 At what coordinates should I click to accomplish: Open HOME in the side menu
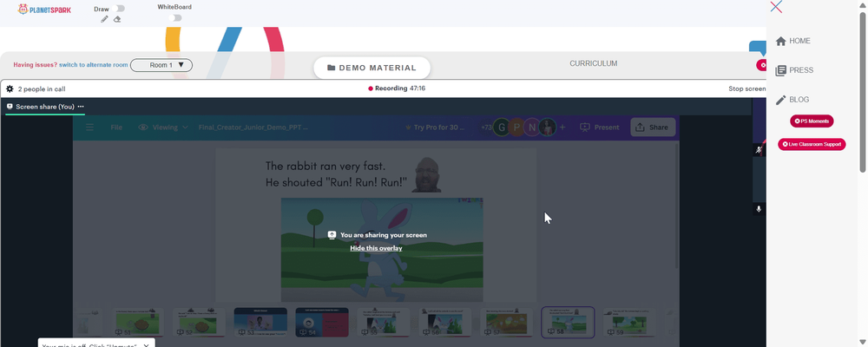click(x=799, y=41)
